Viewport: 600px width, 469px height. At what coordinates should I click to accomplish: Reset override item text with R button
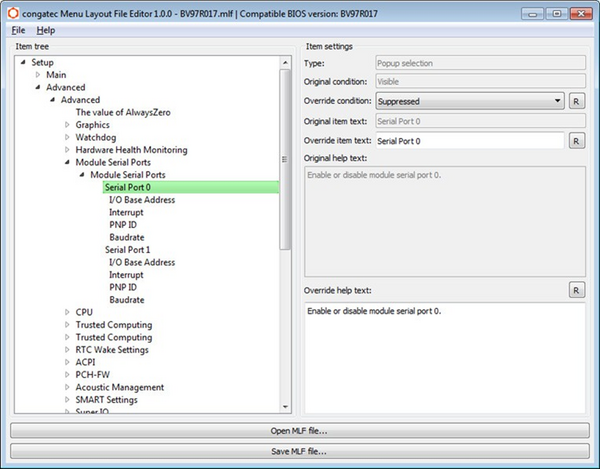coord(576,141)
